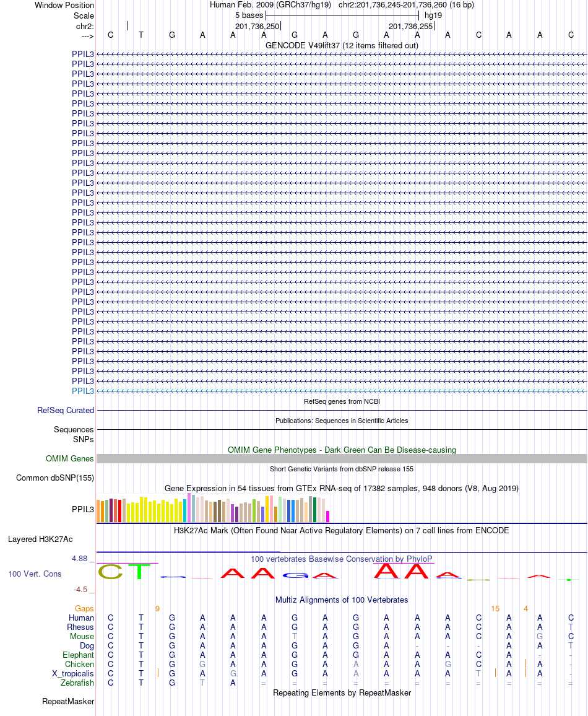Click the chr2:201,736,245-201,736,260 (16 bp) position text

406,4
